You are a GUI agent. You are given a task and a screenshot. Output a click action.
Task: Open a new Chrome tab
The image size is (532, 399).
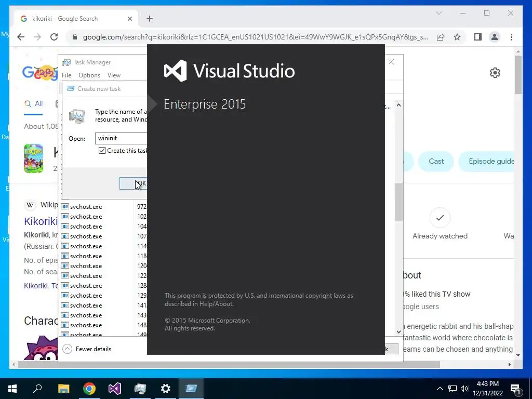coord(150,19)
